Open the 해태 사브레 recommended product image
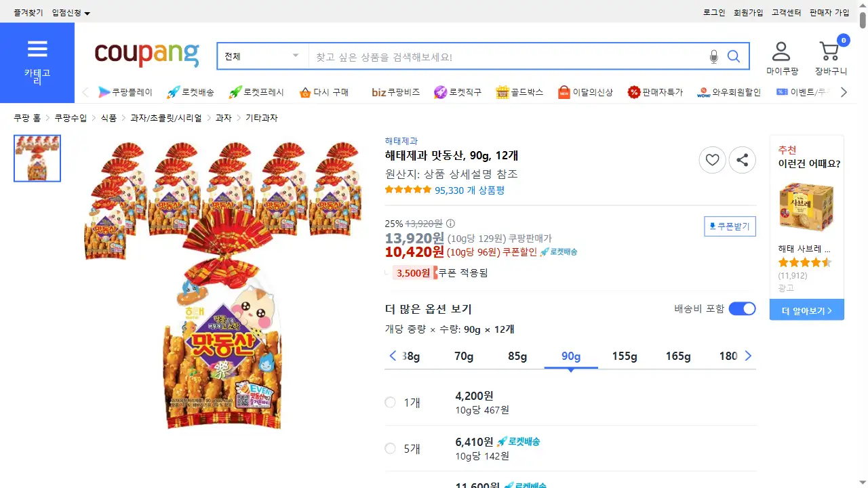Image resolution: width=868 pixels, height=488 pixels. pos(806,207)
